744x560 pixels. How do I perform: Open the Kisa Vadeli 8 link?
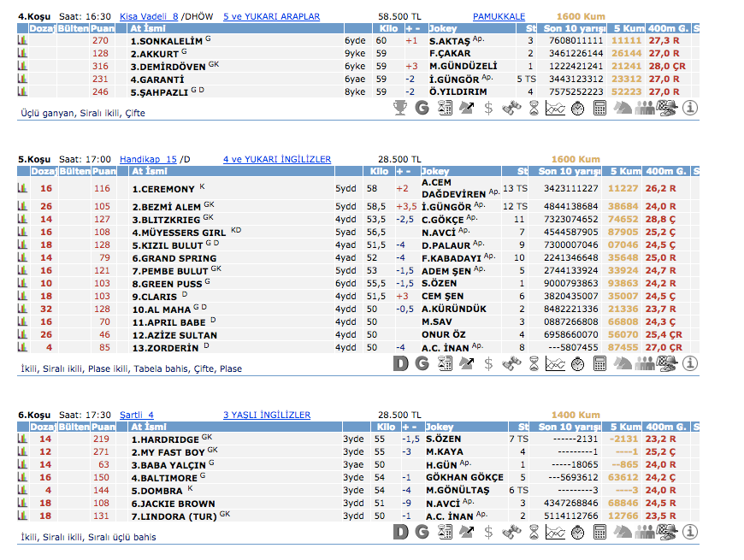tap(149, 16)
